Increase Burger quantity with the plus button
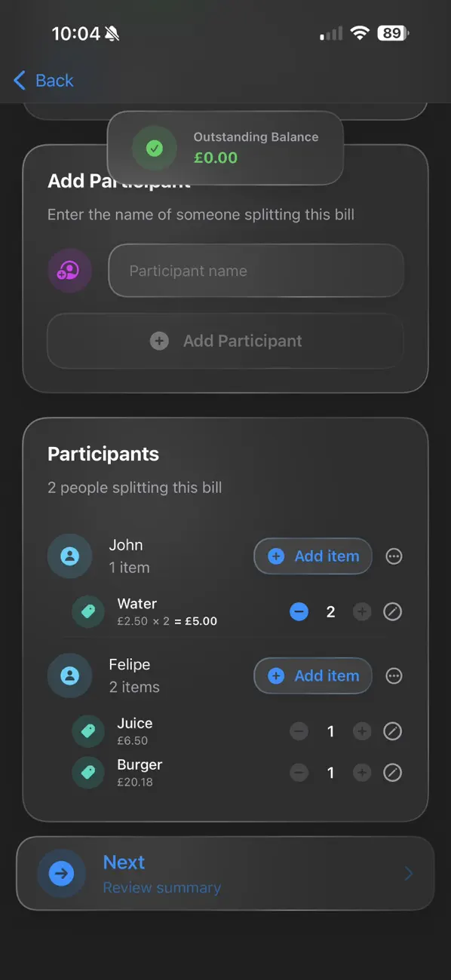Screen dimensions: 451x980 pos(362,772)
